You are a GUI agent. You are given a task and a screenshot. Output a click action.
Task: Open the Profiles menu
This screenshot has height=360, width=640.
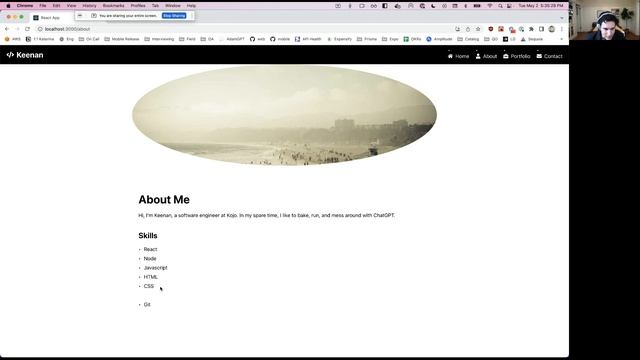tap(138, 6)
